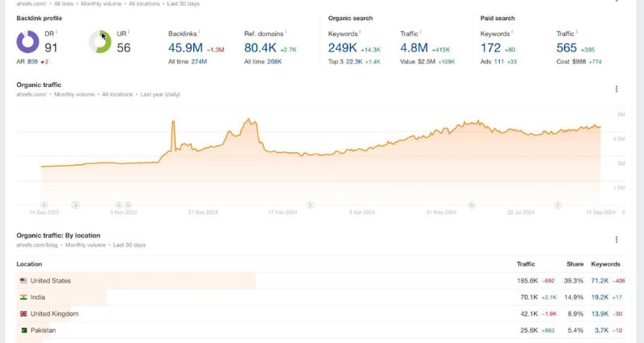
Task: Click the Location column header
Action: tap(29, 264)
